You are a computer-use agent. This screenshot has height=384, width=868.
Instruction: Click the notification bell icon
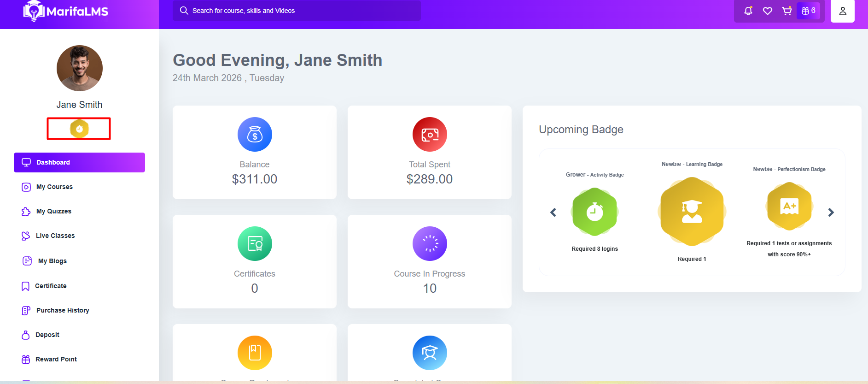click(x=748, y=11)
